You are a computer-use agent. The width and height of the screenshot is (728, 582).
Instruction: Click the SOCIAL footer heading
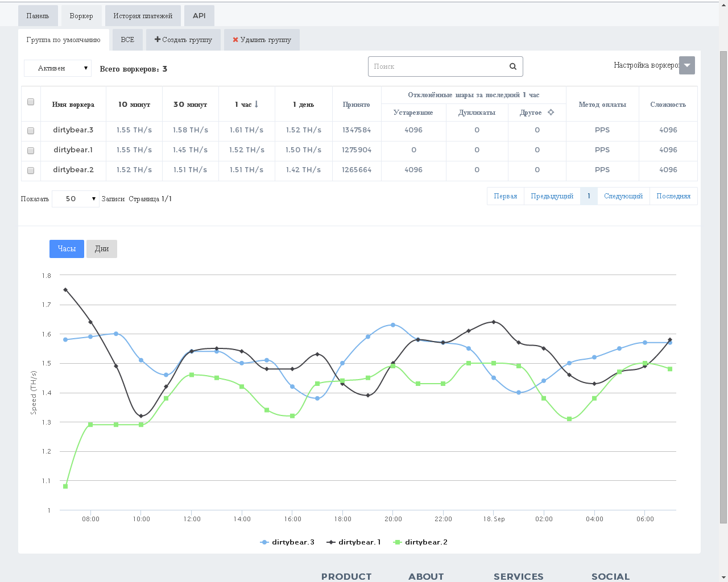(x=610, y=576)
